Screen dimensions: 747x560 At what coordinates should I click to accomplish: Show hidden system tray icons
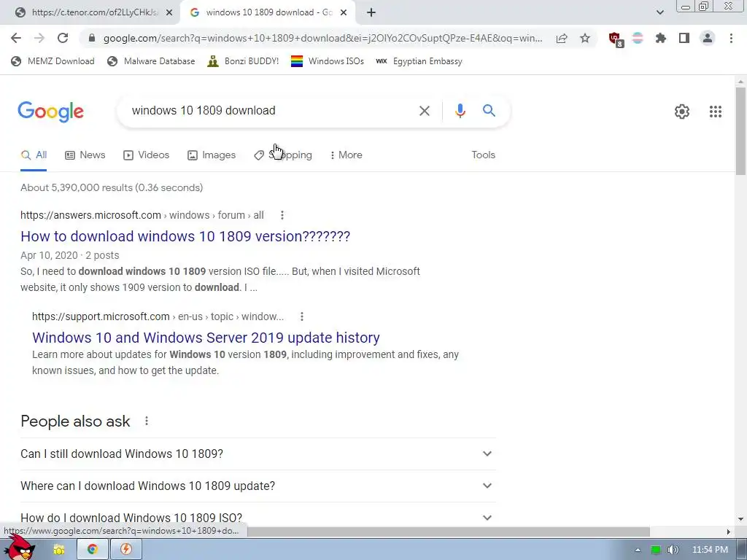coord(638,550)
